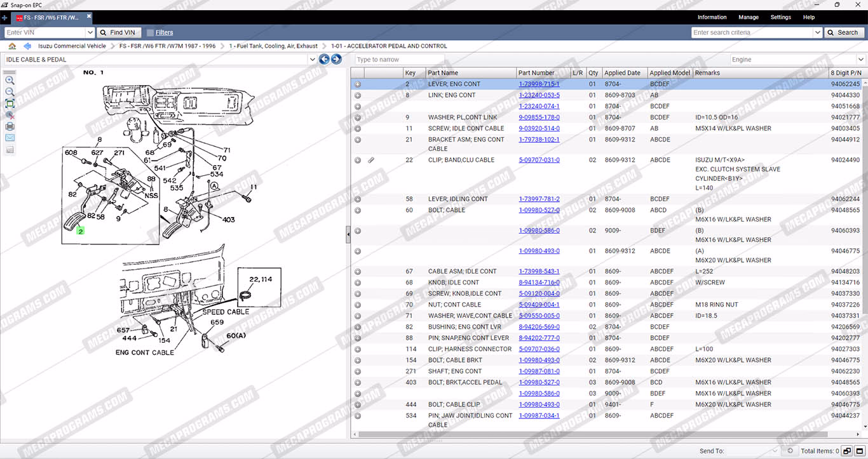The height and width of the screenshot is (459, 868).
Task: Open the Information menu
Action: (712, 17)
